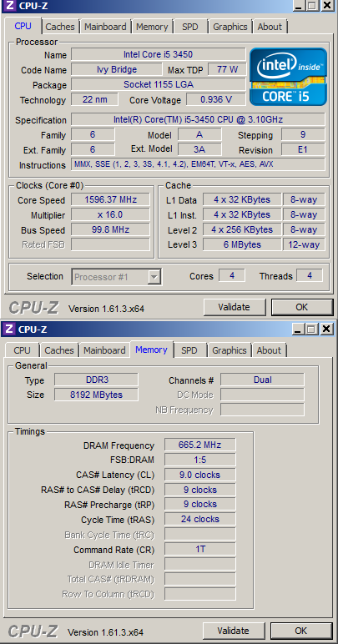Click the empty NB Frequency field
Image resolution: width=338 pixels, height=644 pixels.
click(262, 410)
